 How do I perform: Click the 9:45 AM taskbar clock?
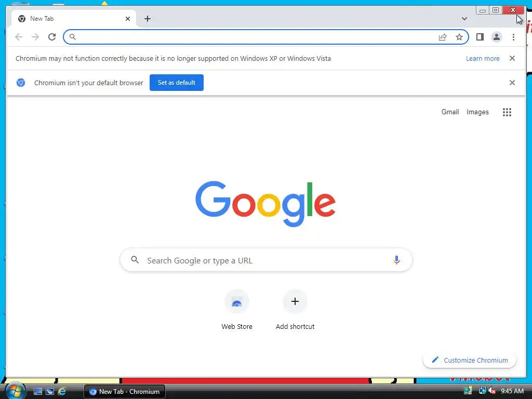point(512,391)
